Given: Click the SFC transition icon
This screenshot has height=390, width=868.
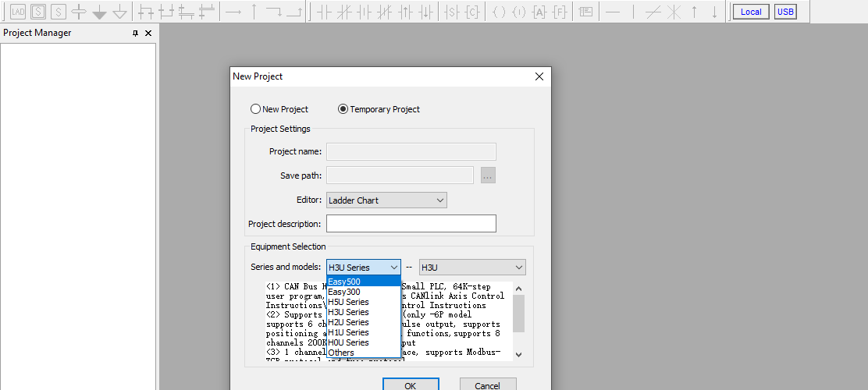Looking at the screenshot, I should click(x=79, y=12).
